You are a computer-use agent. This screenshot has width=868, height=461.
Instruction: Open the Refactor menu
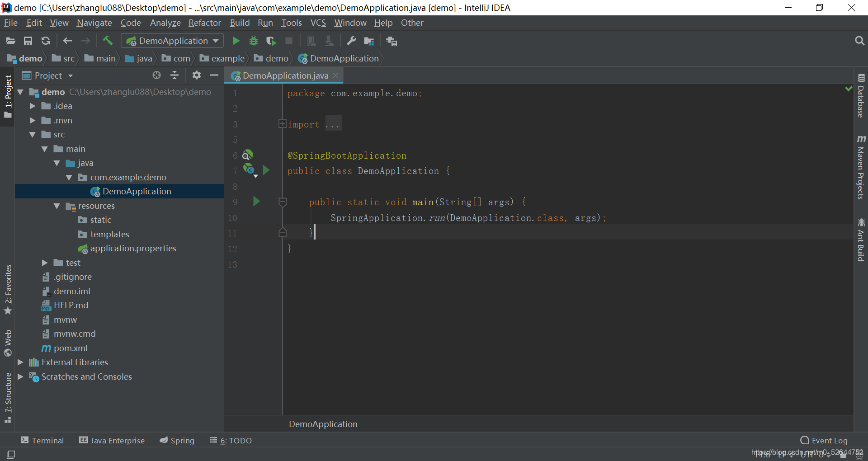[204, 23]
